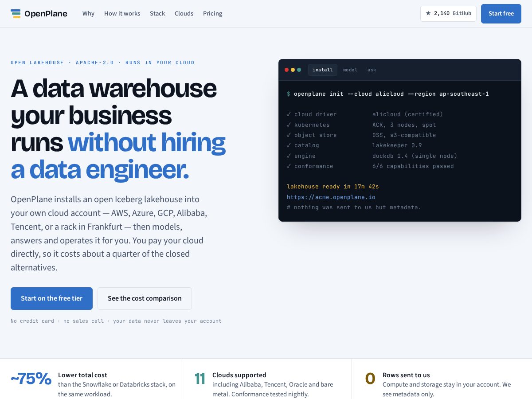Viewport: 532px width, 399px height.
Task: Click the OpenPlane brand name
Action: click(46, 14)
